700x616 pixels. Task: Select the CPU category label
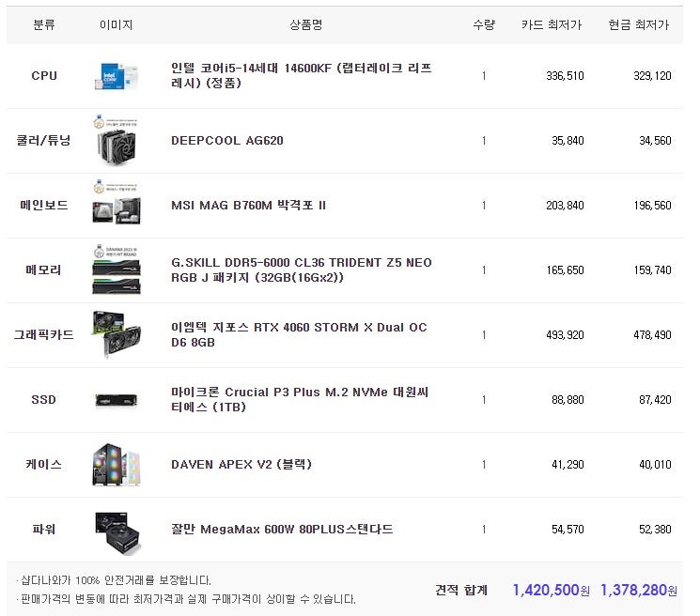click(44, 76)
